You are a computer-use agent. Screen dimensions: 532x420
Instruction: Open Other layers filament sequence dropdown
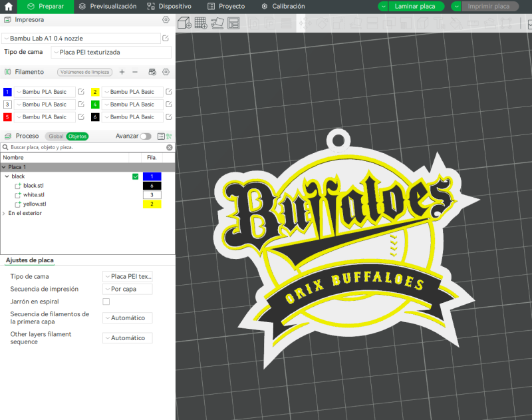click(x=128, y=338)
